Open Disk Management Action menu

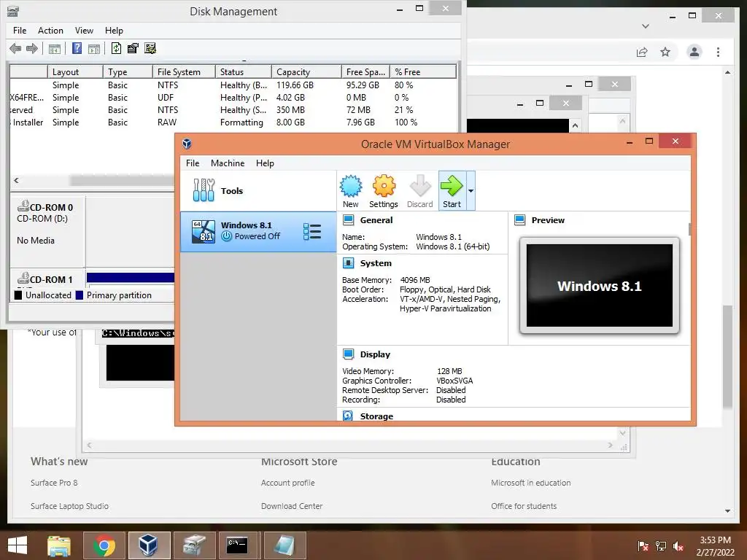click(50, 31)
